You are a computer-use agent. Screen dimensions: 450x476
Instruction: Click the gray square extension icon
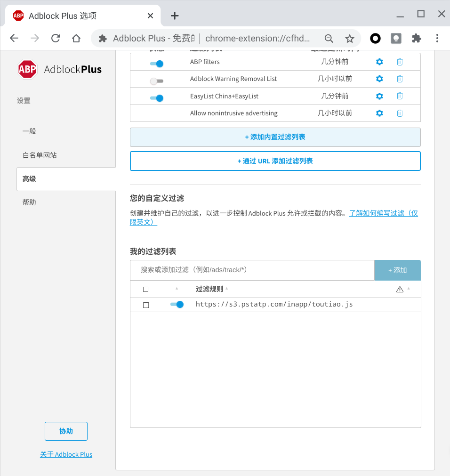point(396,38)
